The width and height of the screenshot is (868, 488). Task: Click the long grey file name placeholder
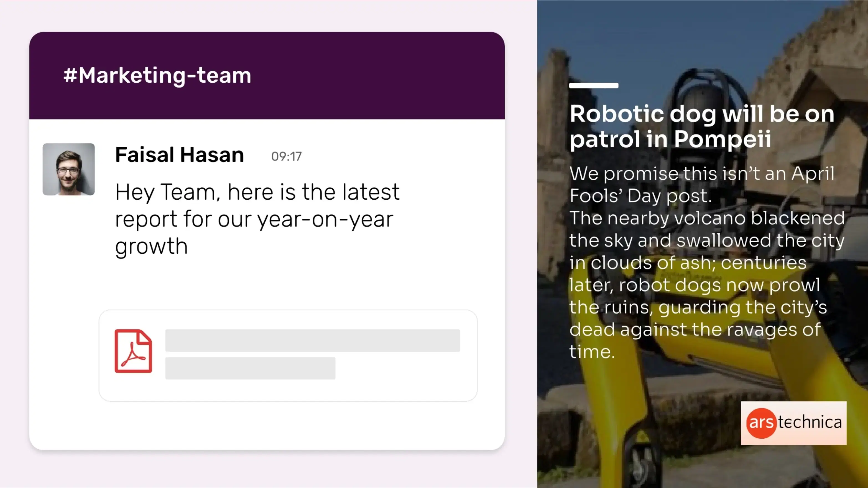[312, 340]
